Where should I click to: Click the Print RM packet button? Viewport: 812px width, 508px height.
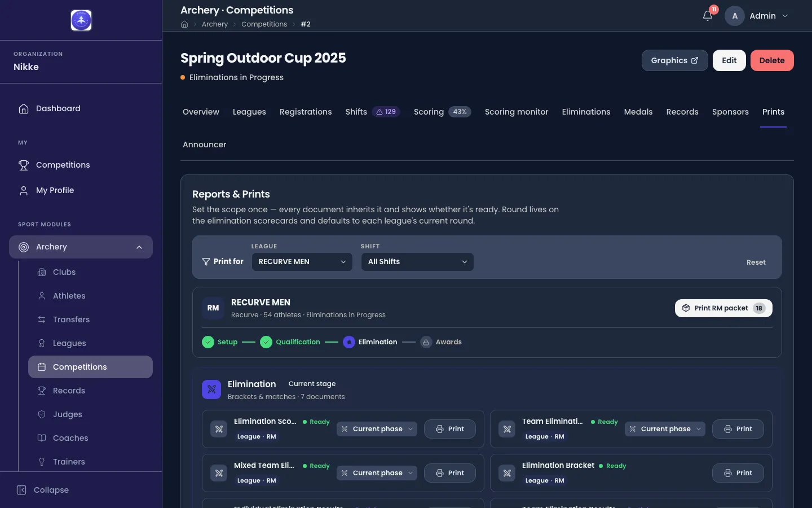(723, 308)
